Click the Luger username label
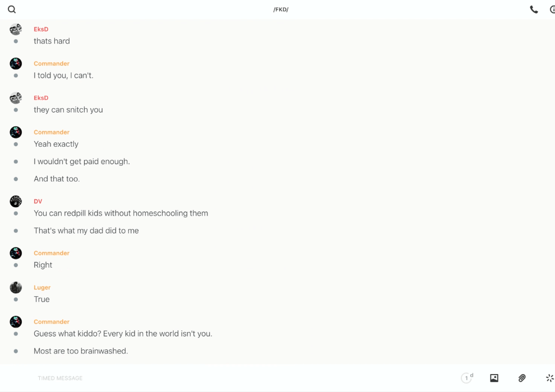 42,287
